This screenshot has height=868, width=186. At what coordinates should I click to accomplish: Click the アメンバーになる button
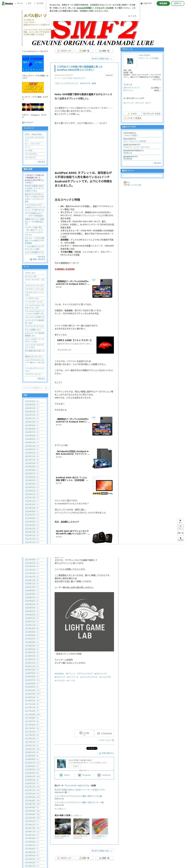152,114
